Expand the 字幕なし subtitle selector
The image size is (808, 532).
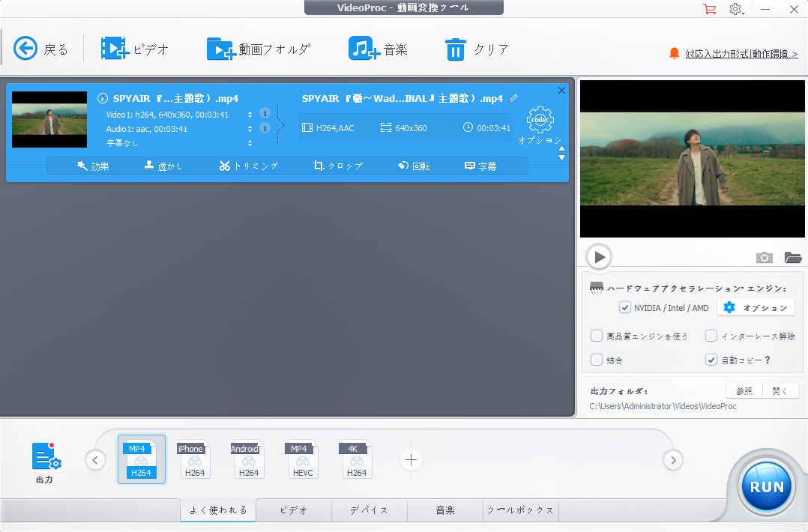coord(250,142)
